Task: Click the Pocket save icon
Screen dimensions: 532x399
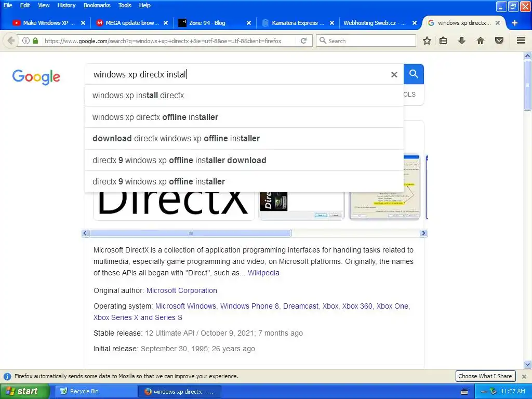Action: point(499,41)
